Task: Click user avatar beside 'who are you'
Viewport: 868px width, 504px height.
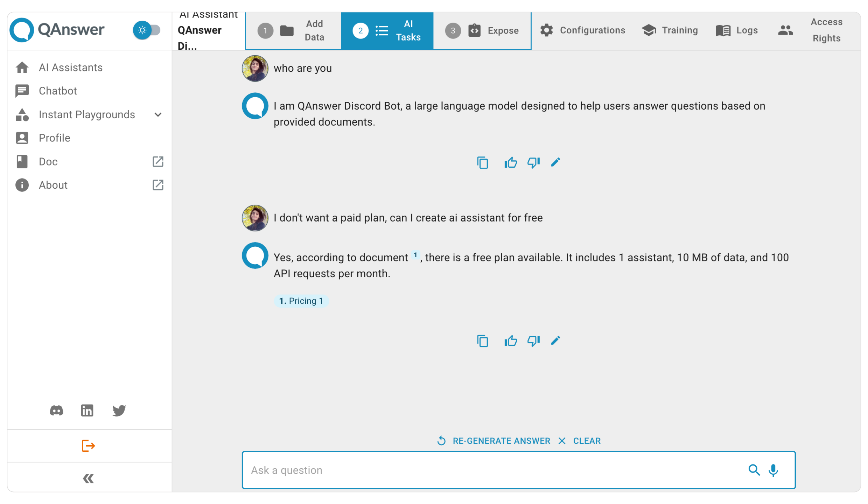Action: click(x=255, y=68)
